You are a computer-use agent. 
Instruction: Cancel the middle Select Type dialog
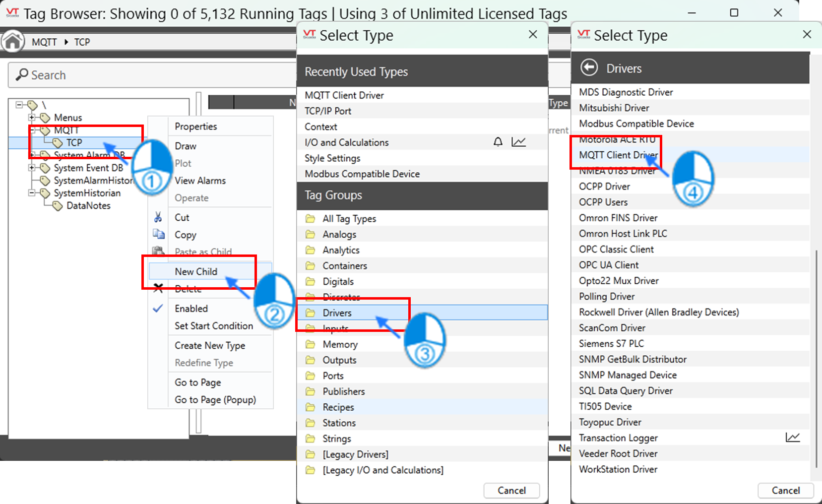point(511,490)
